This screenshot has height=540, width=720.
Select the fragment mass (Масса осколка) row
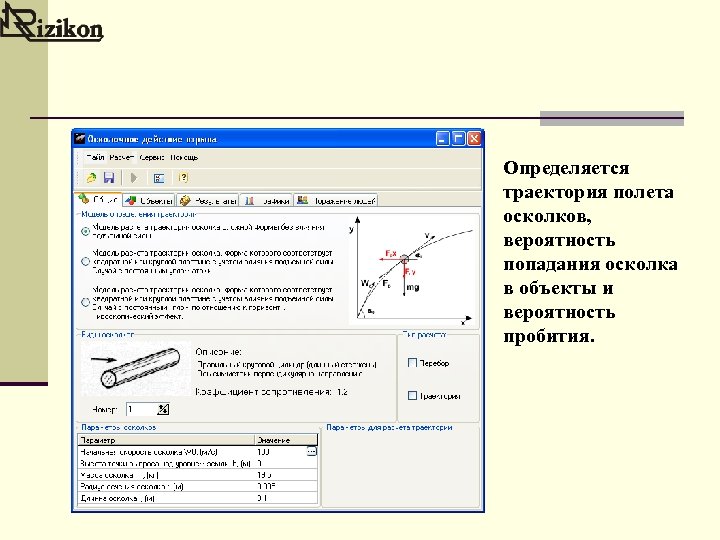pos(197,475)
